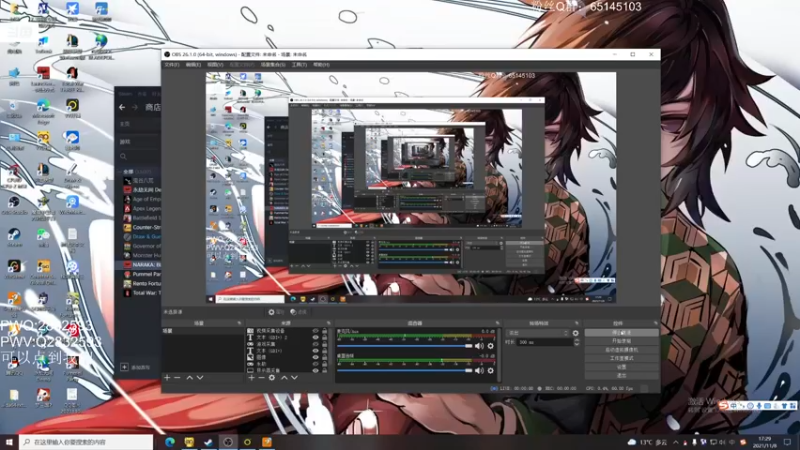Select Pummel Party in the Steam game list

pyautogui.click(x=143, y=274)
